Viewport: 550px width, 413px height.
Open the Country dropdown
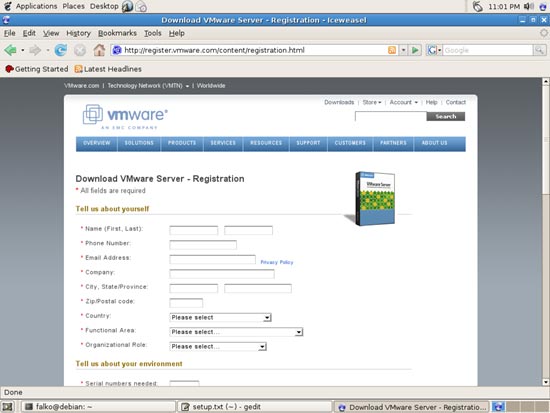point(220,317)
